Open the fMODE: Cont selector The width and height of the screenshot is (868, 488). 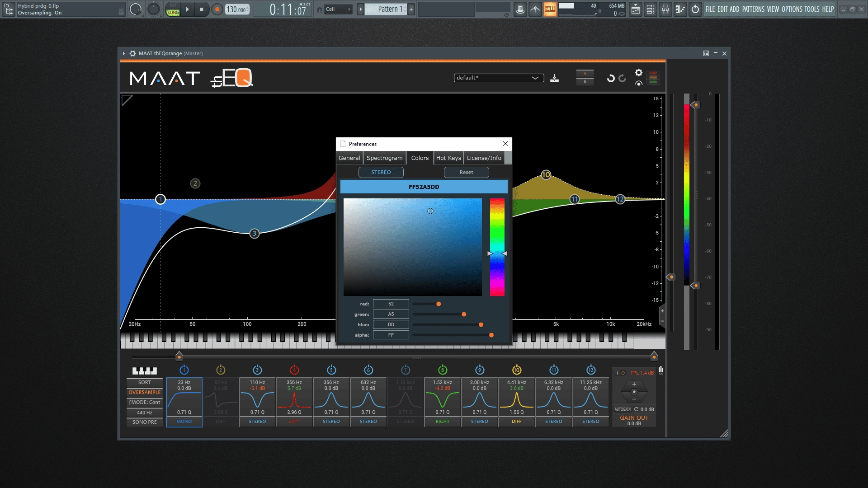(145, 402)
